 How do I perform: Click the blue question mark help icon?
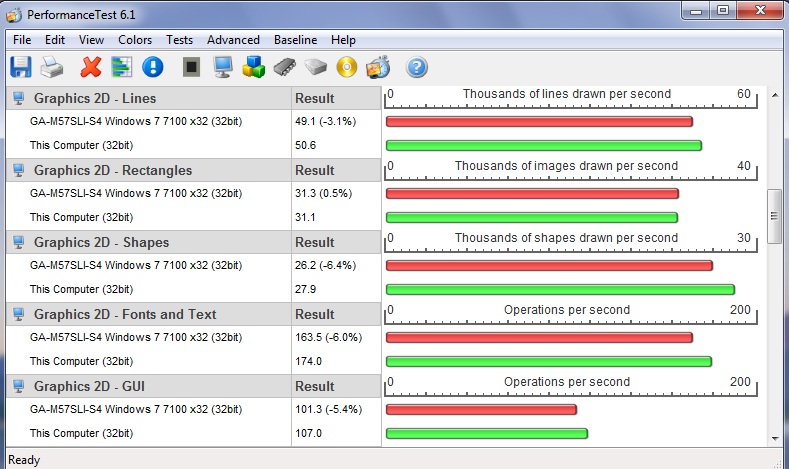point(417,67)
